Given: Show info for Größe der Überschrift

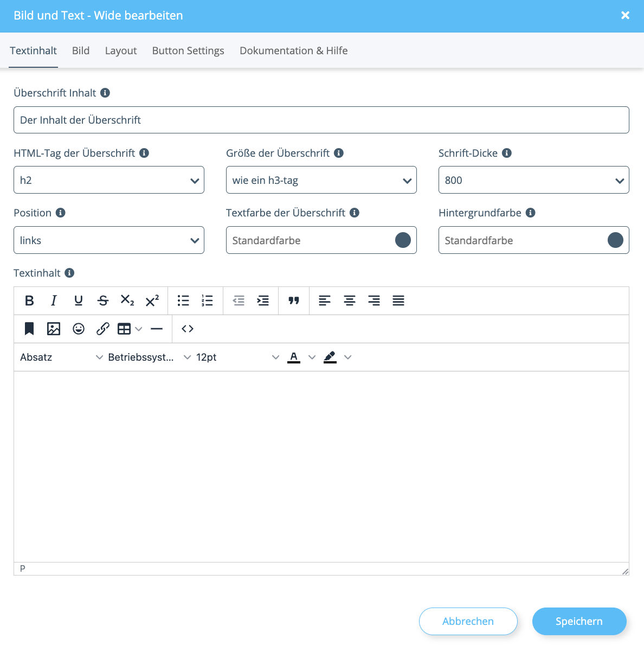Looking at the screenshot, I should 339,153.
